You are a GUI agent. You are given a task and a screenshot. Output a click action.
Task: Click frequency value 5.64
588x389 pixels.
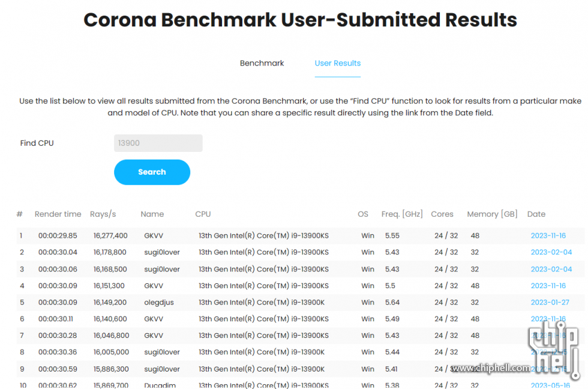point(392,303)
